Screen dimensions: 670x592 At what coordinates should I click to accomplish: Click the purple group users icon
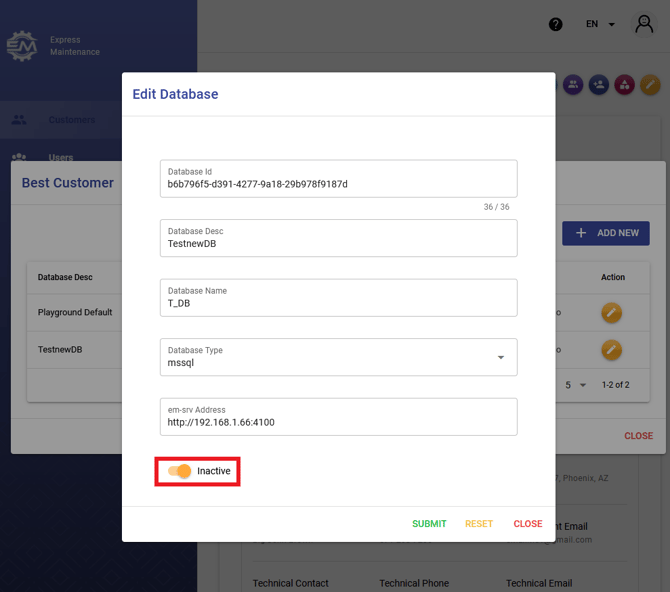tap(573, 85)
